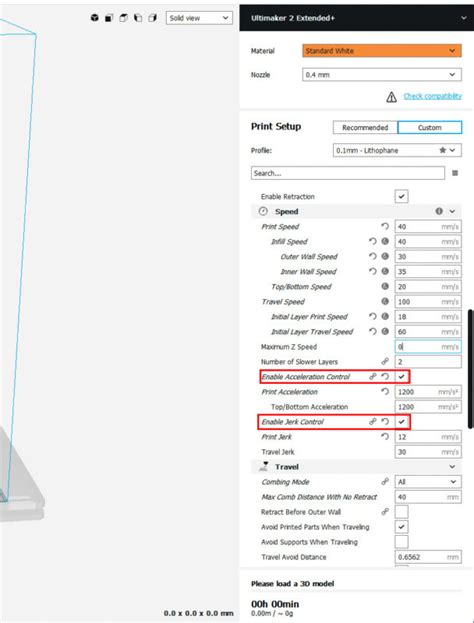Screen dimensions: 474x623
Task: Click link icon for Enable Acceleration Control
Action: (x=373, y=376)
